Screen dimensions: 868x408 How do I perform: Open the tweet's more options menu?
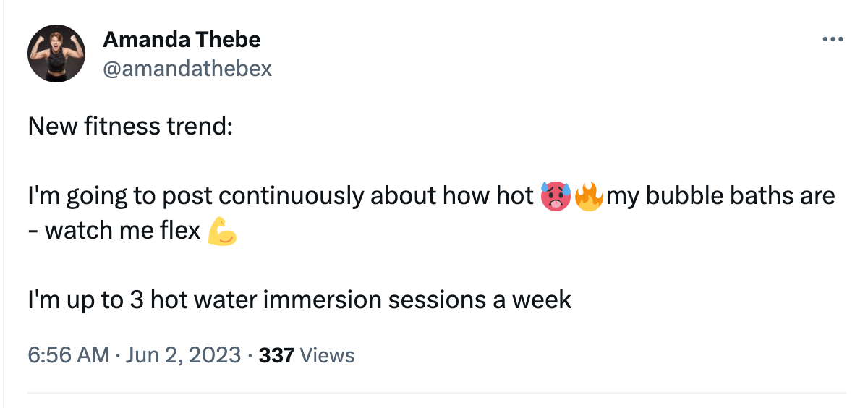(833, 40)
